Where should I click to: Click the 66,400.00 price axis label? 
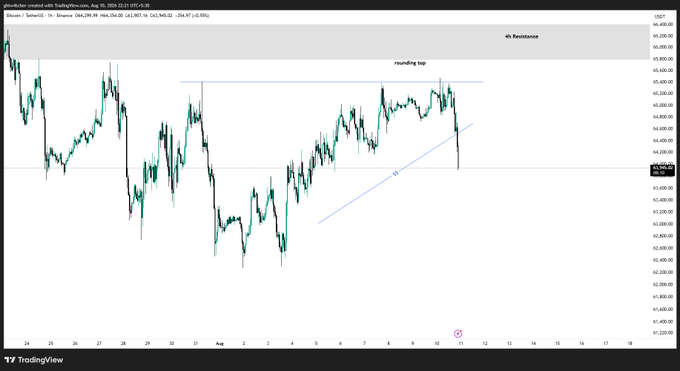[663, 25]
